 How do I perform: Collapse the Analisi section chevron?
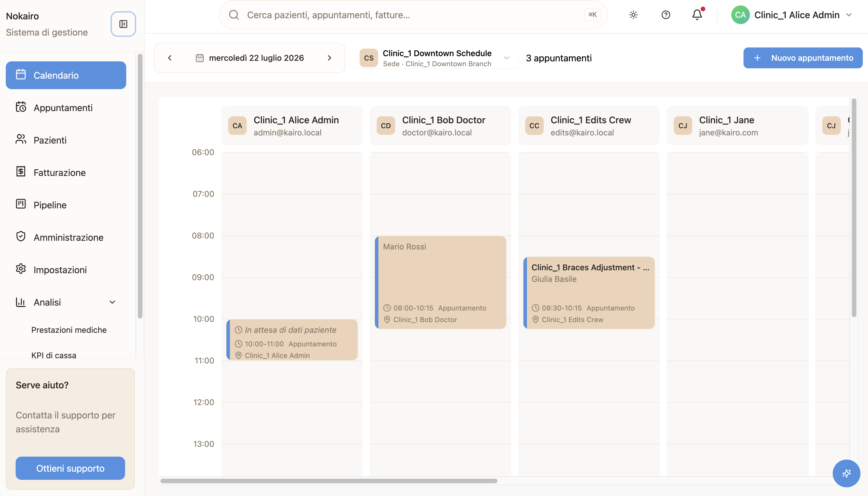click(112, 302)
